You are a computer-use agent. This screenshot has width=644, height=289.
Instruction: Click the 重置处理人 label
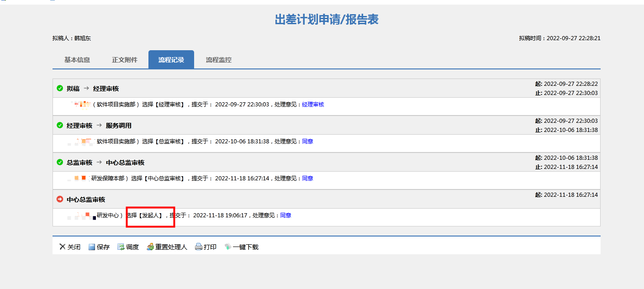(x=171, y=247)
